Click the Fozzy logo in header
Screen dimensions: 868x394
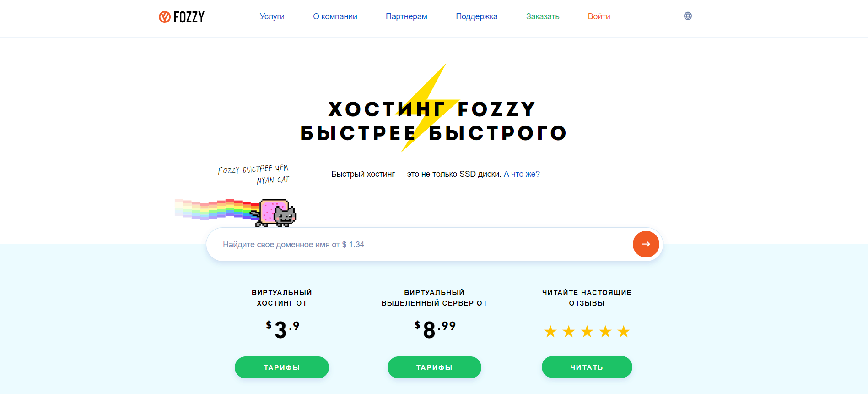click(x=182, y=17)
